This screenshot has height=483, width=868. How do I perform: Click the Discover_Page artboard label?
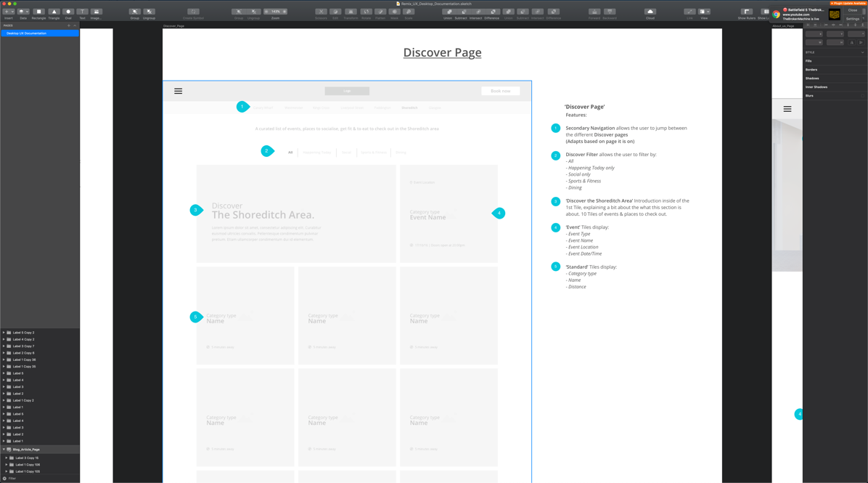point(173,25)
